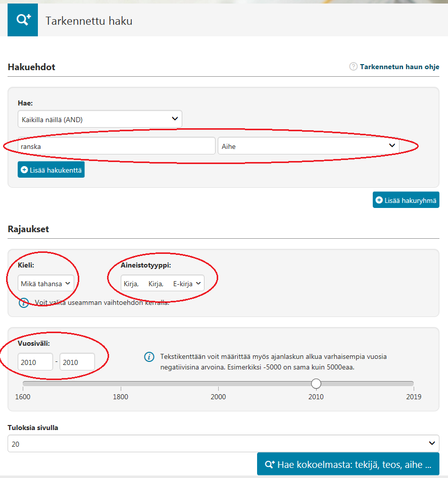This screenshot has height=478, width=448.
Task: Click the advanced search magnifier icon
Action: pos(23,20)
